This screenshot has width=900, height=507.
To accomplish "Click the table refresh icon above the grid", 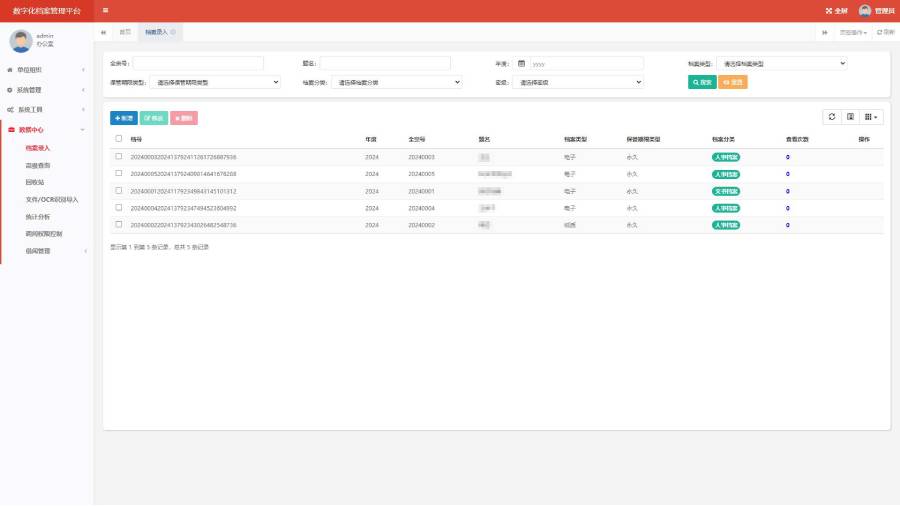I will tap(832, 117).
